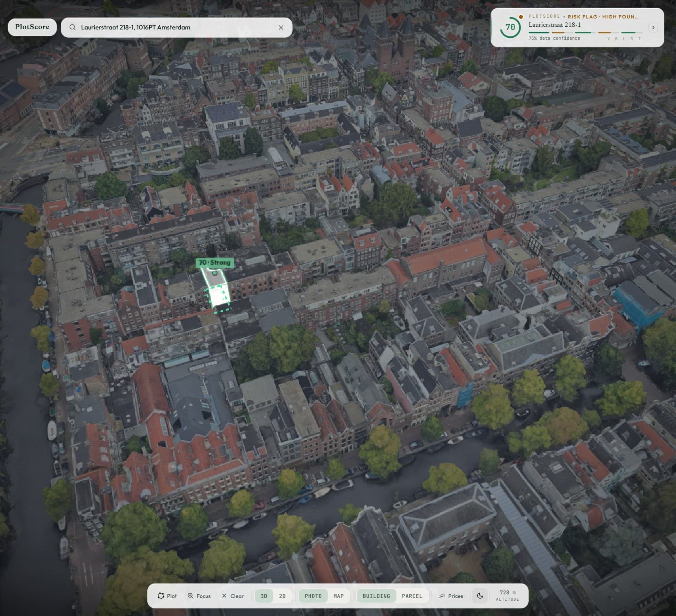Click the Laurierstraat 218-1 card title
Image resolution: width=676 pixels, height=616 pixels.
click(x=555, y=25)
